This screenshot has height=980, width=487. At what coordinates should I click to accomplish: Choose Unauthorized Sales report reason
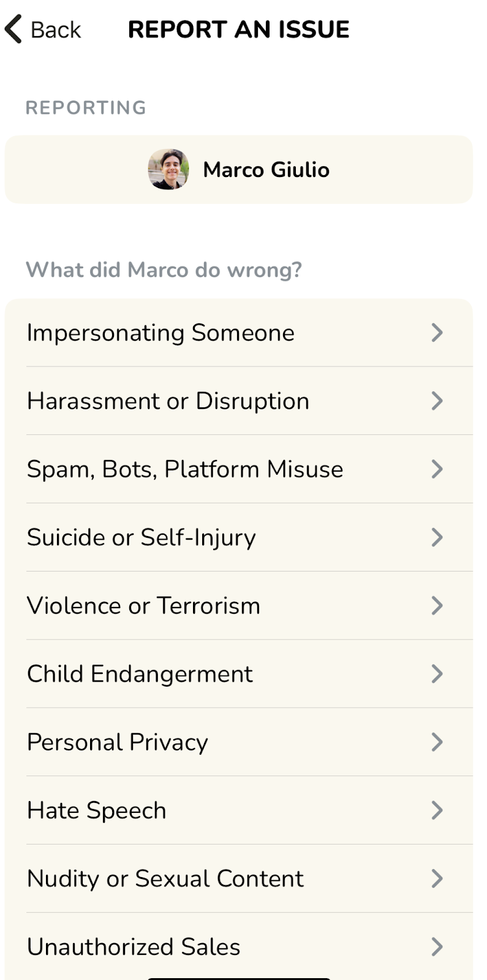(x=134, y=947)
